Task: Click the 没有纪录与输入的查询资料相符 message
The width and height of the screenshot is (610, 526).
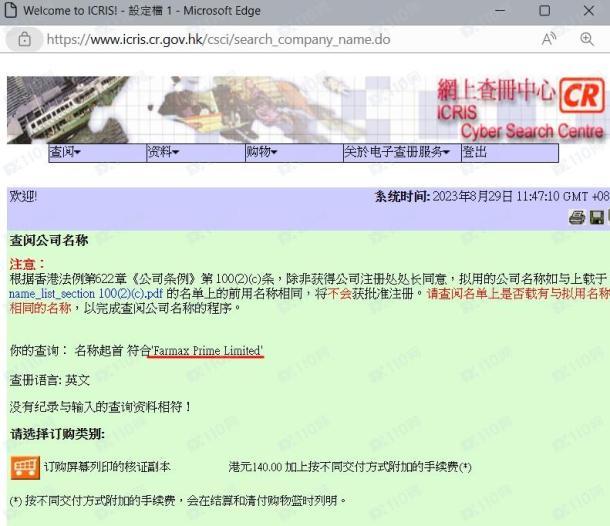Action: coord(100,407)
